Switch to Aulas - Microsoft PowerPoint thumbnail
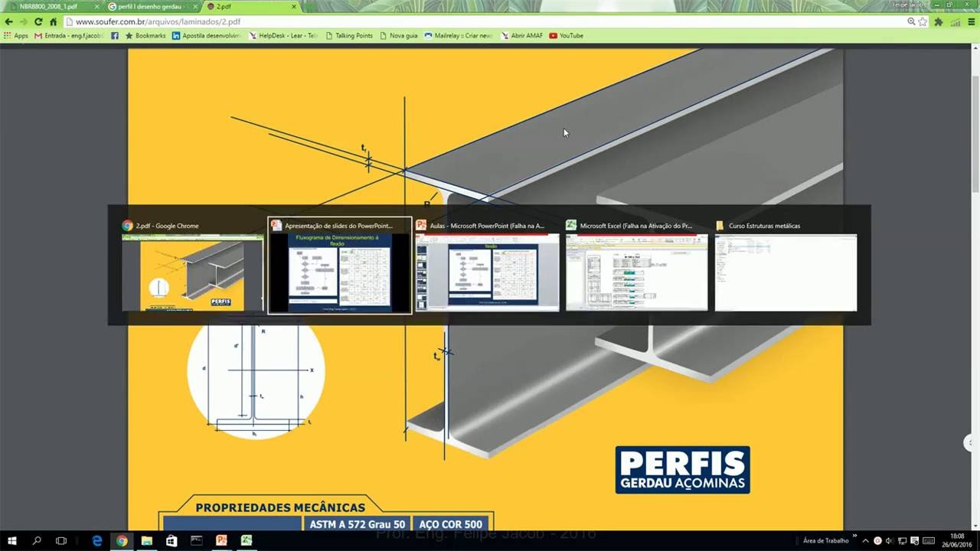This screenshot has width=980, height=551. point(487,266)
